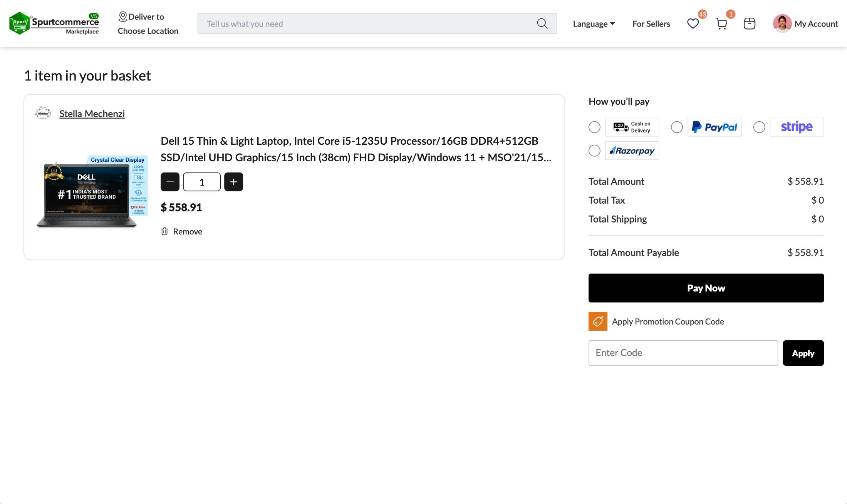The height and width of the screenshot is (504, 847).
Task: Click the Deliver to location pin icon
Action: click(x=123, y=17)
